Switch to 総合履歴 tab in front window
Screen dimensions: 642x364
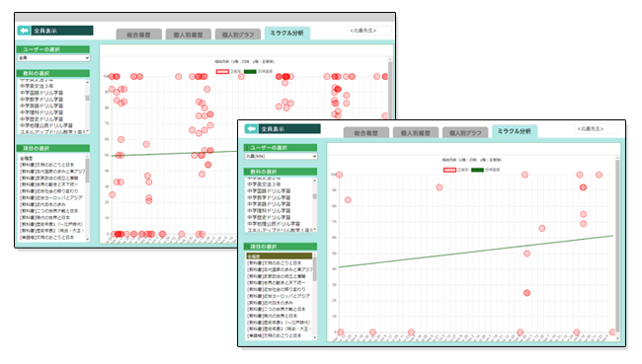pos(366,133)
